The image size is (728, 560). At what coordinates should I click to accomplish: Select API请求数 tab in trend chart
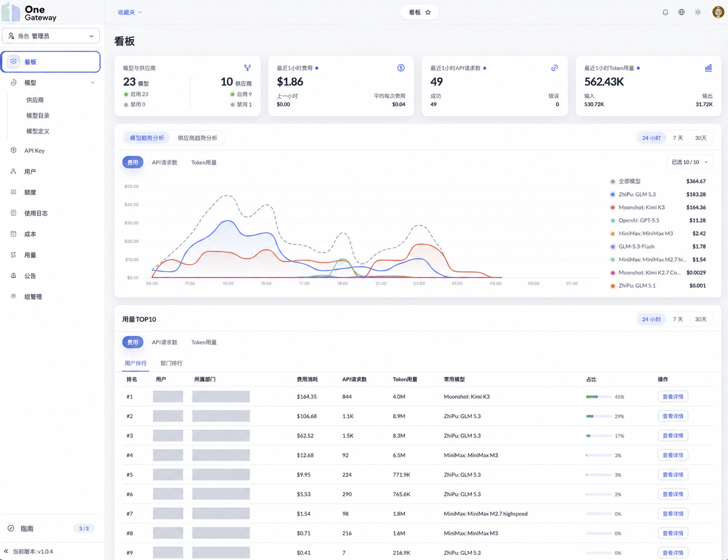pos(165,162)
